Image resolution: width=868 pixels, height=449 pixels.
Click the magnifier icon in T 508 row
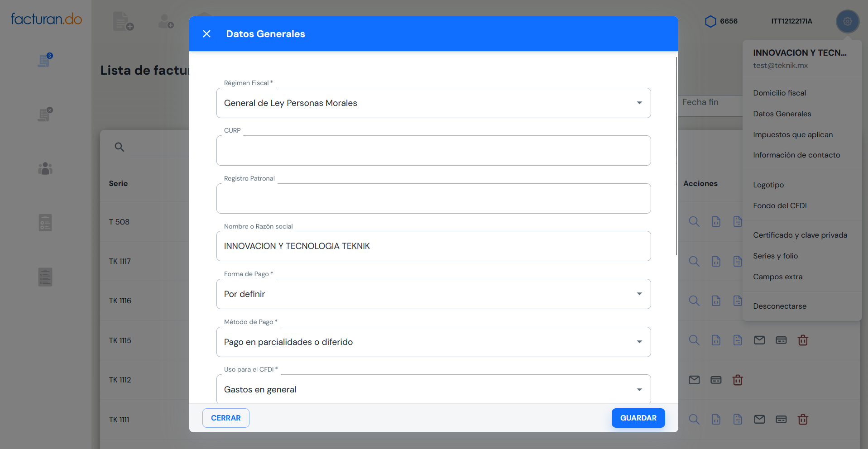pos(694,222)
